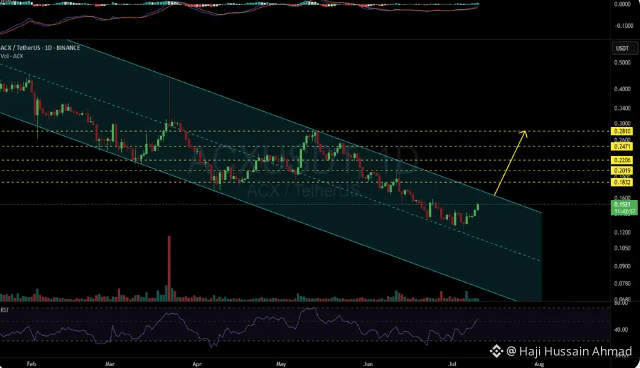Select the Vol · ACX indicator label
640x368 pixels.
tap(12, 56)
